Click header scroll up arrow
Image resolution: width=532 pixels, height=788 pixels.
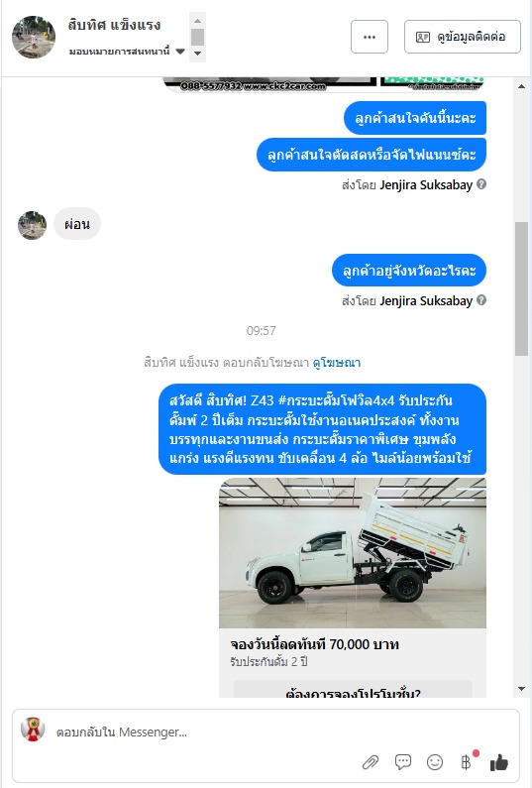pos(197,21)
